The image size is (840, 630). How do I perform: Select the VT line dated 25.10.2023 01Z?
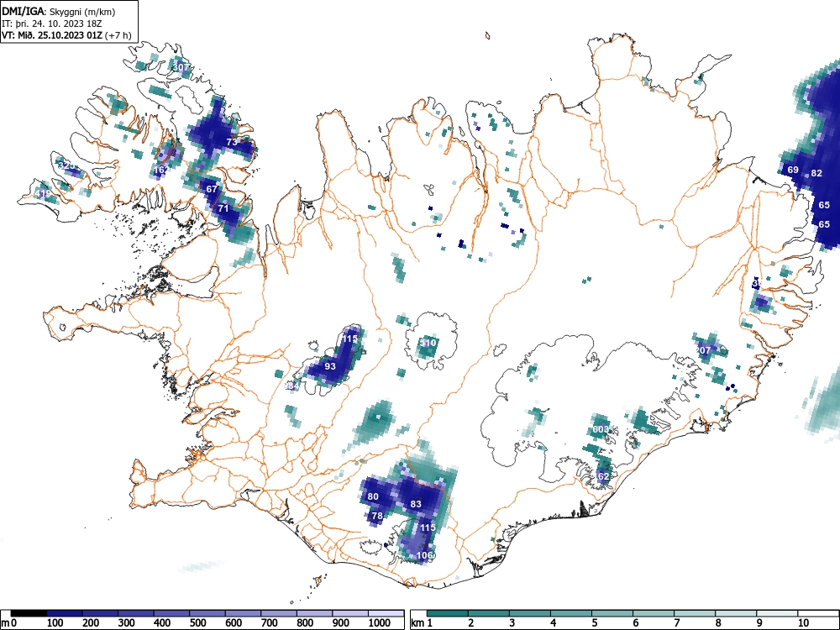click(66, 35)
